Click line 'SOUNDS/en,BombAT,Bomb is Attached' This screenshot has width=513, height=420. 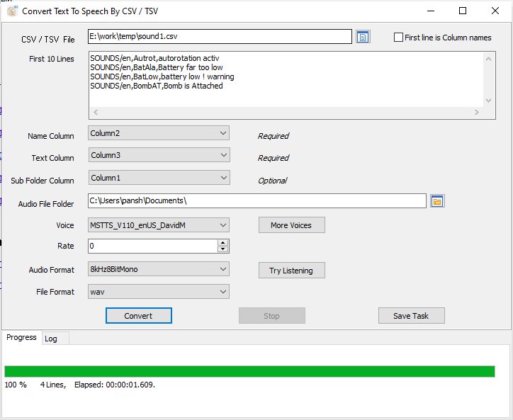(x=157, y=86)
